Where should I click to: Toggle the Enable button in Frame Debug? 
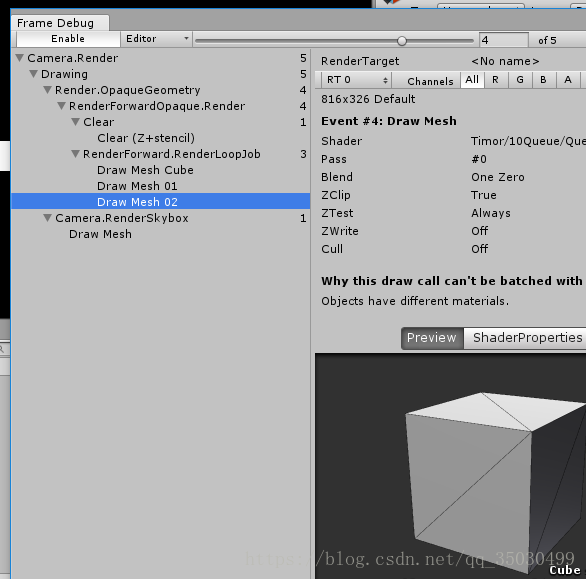point(68,39)
